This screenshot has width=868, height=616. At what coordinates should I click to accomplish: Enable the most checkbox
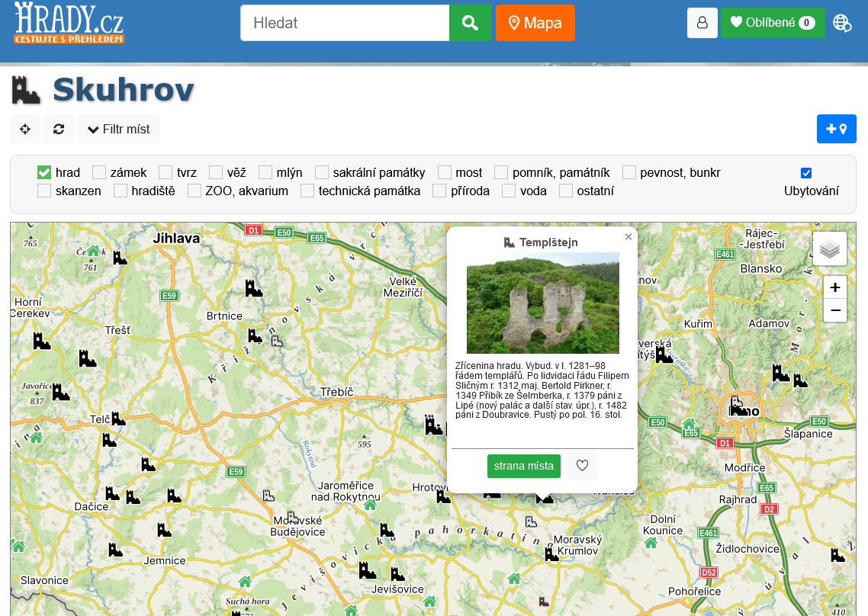445,173
